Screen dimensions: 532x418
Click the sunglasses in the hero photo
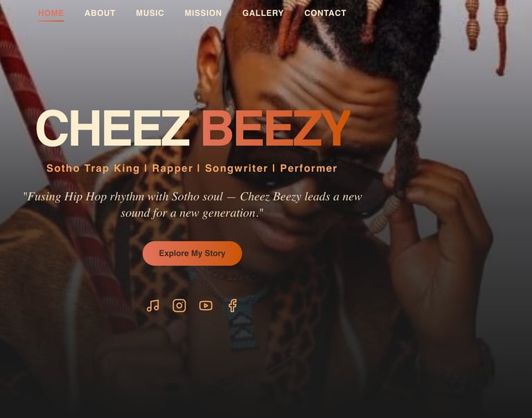point(307,177)
